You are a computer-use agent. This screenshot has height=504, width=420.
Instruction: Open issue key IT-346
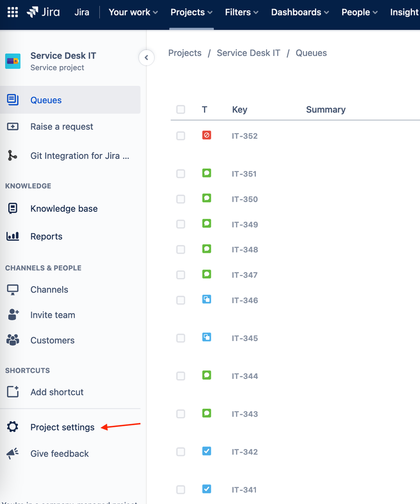[x=245, y=300]
